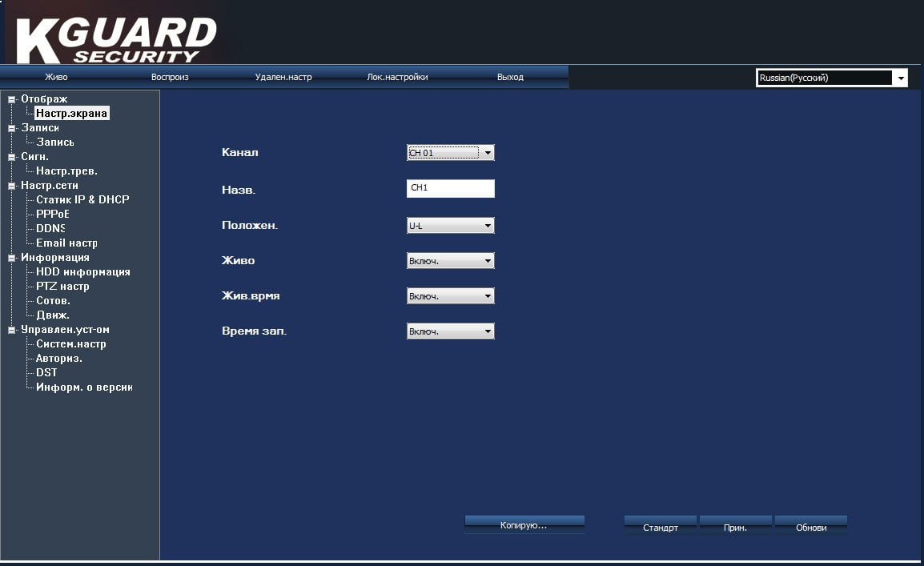
Task: Click the Копирую... button
Action: click(524, 525)
